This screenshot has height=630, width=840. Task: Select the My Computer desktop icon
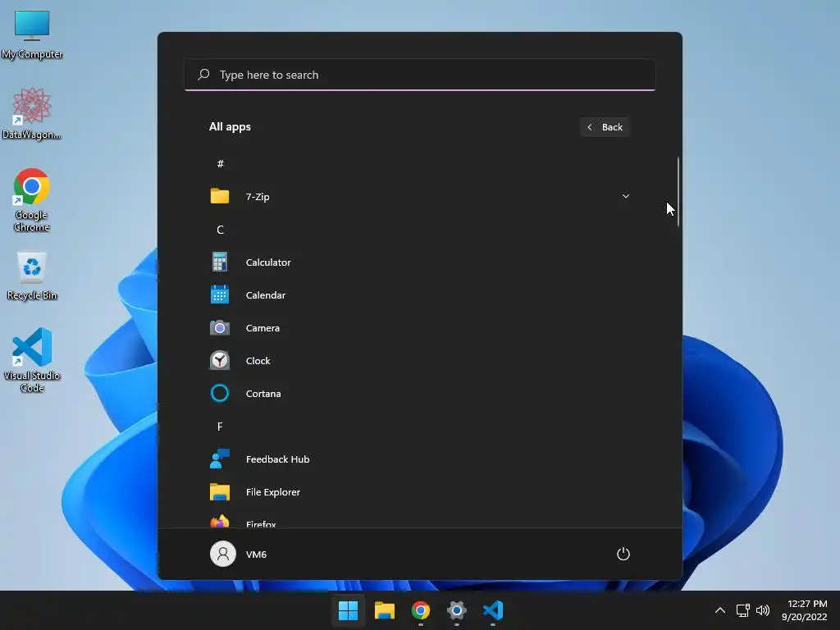click(x=32, y=34)
